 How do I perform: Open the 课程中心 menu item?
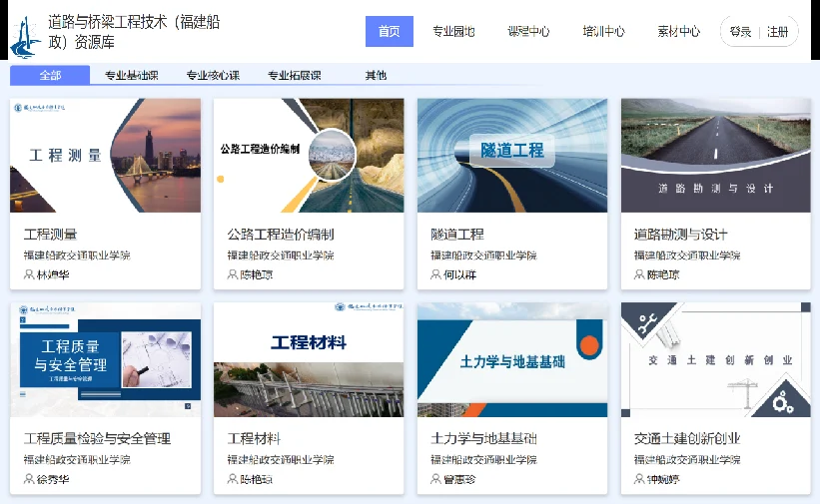pos(528,31)
